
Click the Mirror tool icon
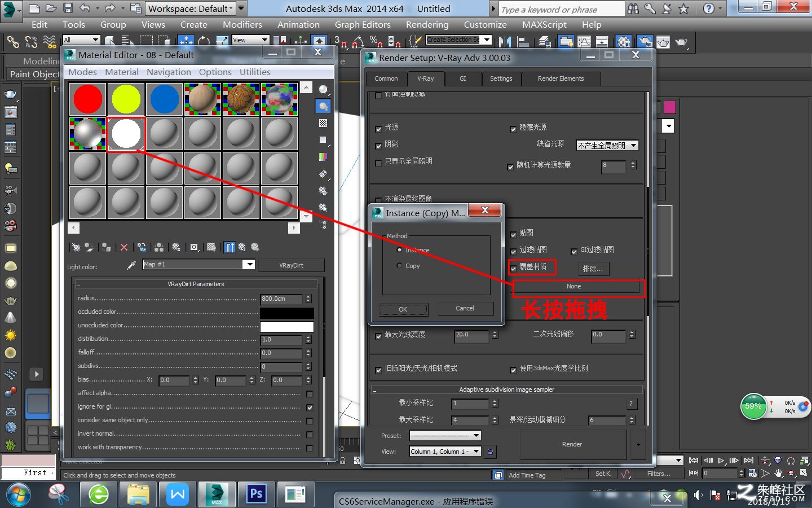click(505, 41)
